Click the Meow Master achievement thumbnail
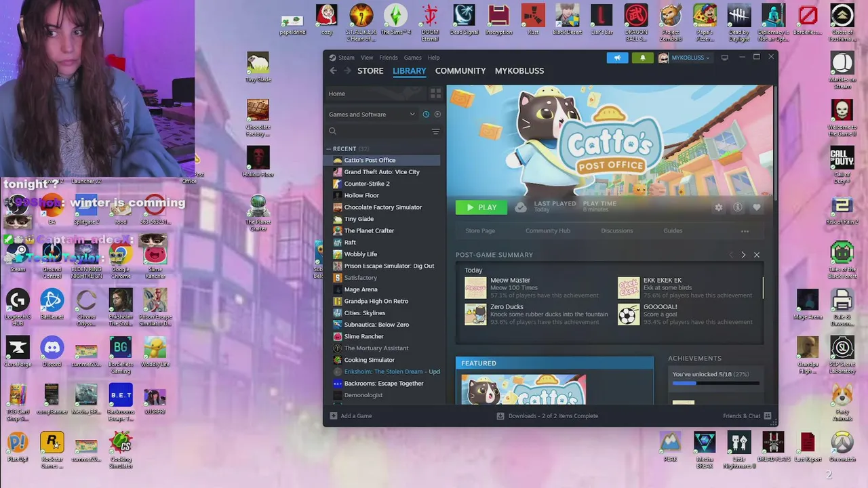The width and height of the screenshot is (868, 488). coord(475,287)
